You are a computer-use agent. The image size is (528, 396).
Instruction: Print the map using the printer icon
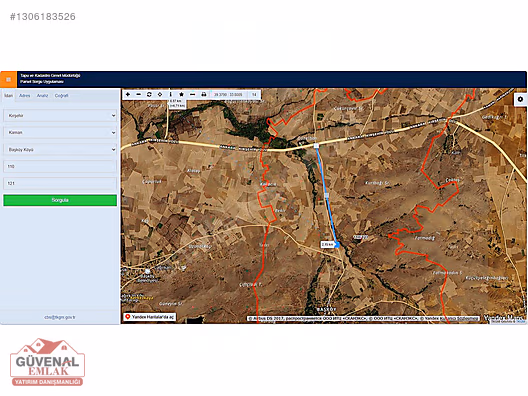(203, 95)
